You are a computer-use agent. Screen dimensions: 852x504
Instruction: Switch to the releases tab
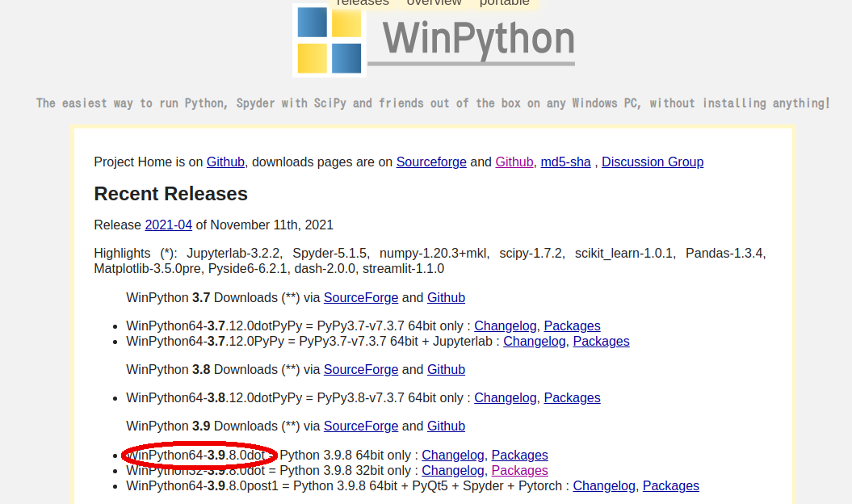coord(363,4)
